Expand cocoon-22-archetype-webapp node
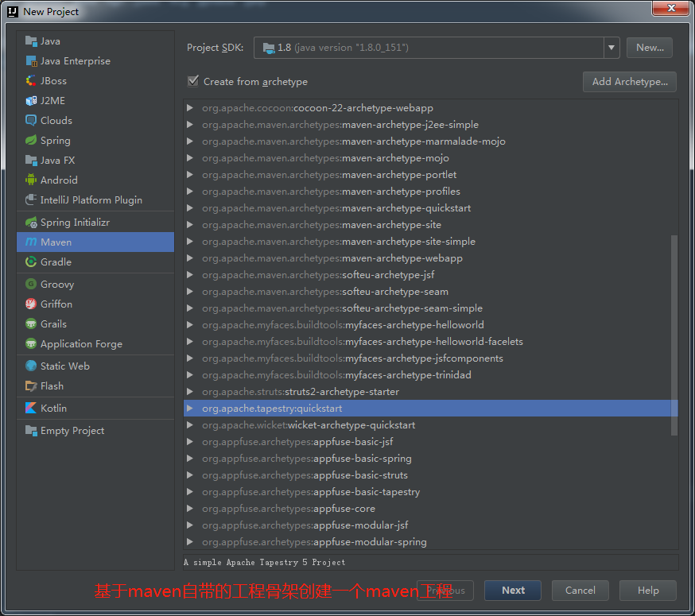This screenshot has height=616, width=695. tap(190, 107)
